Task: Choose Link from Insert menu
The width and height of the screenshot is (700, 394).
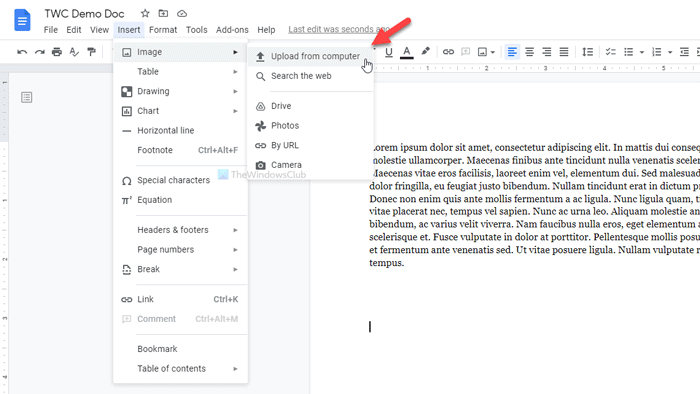Action: pos(180,299)
